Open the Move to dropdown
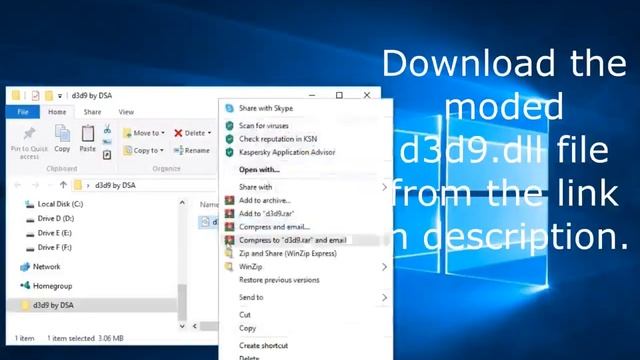This screenshot has height=360, width=640. (144, 133)
